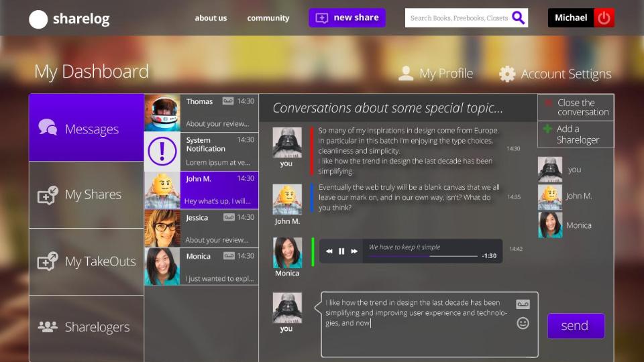The image size is (644, 362).
Task: Click the sharelog logo circle
Action: coord(38,19)
